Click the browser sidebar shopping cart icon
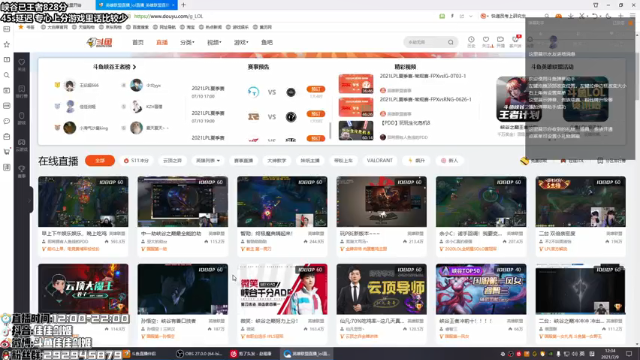The height and width of the screenshot is (360, 640). click(7, 152)
